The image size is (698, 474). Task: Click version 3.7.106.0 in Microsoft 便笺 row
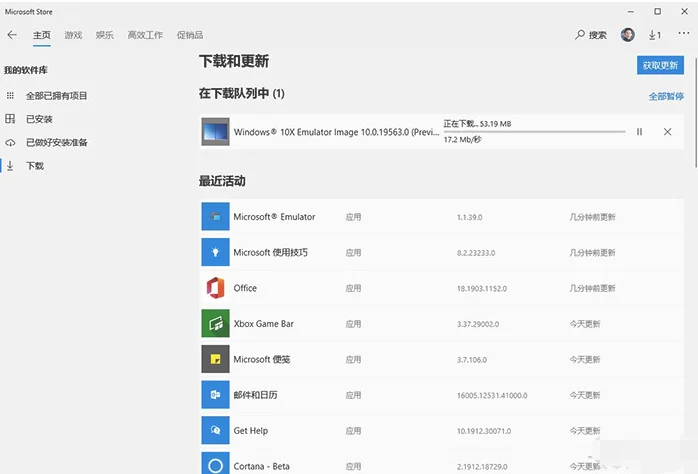471,360
